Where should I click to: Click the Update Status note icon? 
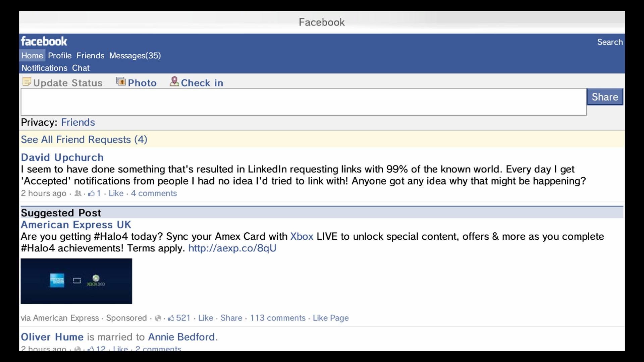pos(26,81)
